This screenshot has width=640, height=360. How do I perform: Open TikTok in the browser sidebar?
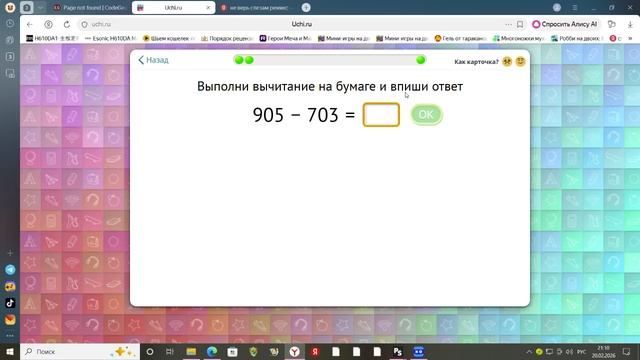point(10,303)
